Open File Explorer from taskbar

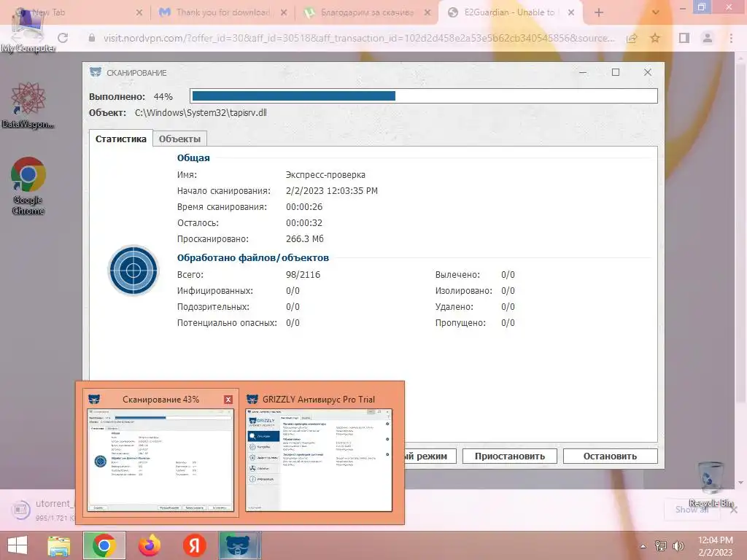pos(59,545)
